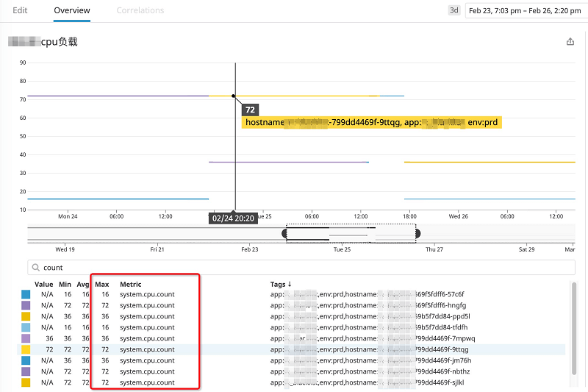
Task: Click the right handle of the timeline range selector
Action: tap(417, 233)
